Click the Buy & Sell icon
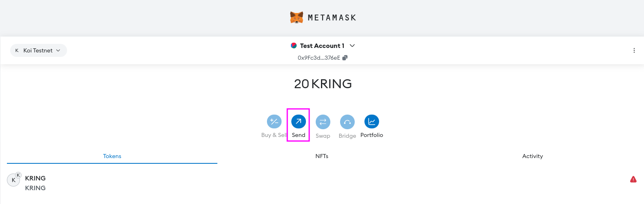 tap(274, 122)
